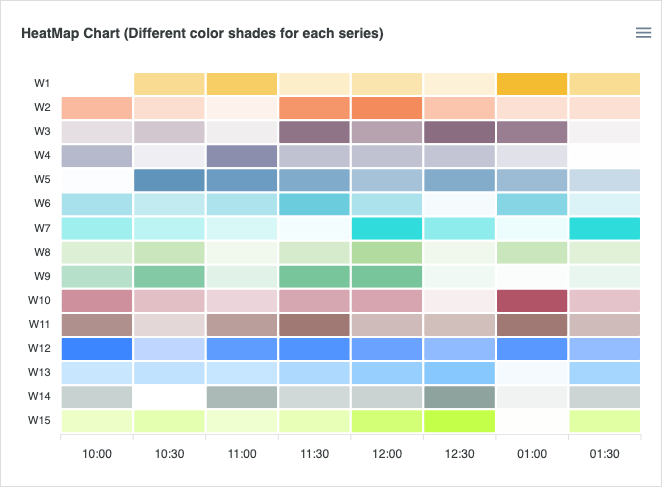Image resolution: width=662 pixels, height=487 pixels.
Task: Click the W10 cell at 01:00
Action: (532, 301)
